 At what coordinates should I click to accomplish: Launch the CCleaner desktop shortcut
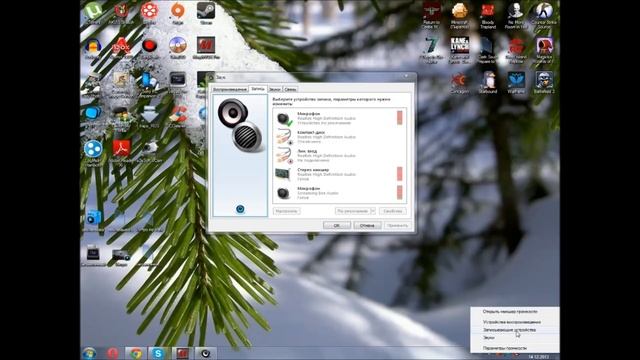[178, 116]
